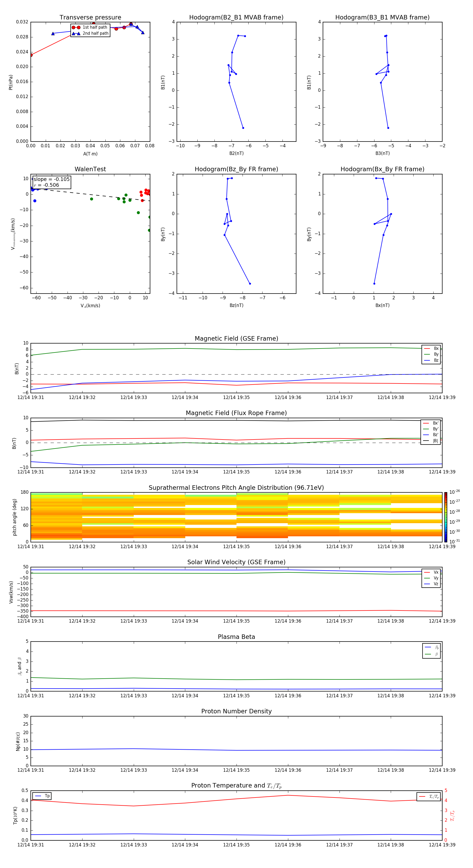
Task: Click the "Vsw(km/s)" axis label
Action: 11,592
